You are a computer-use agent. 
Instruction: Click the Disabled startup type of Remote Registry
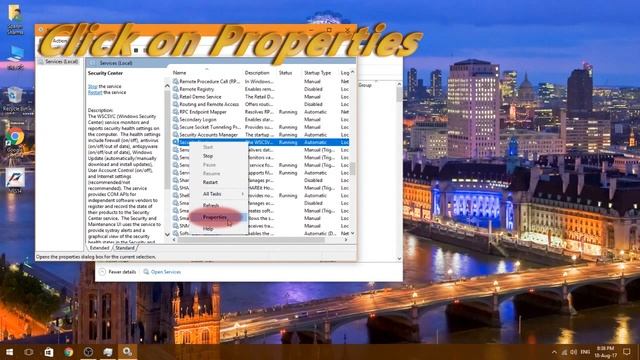coord(313,89)
